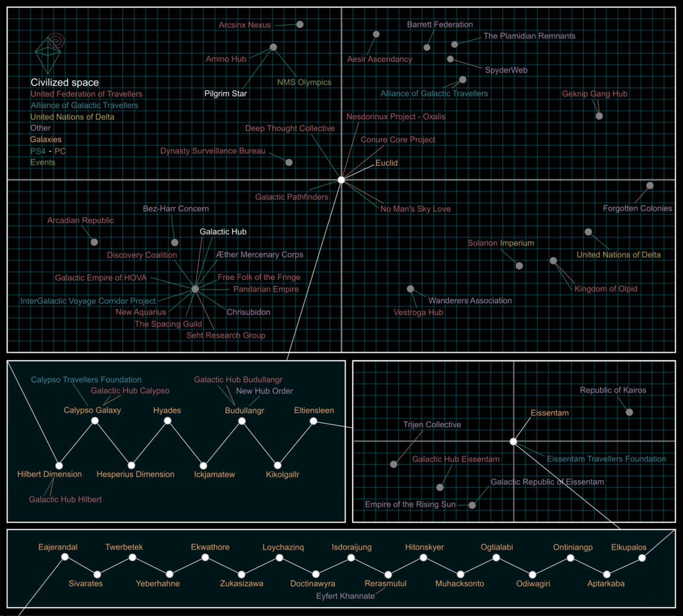Select the Æther Mercenary Corps label
The image size is (683, 616).
point(260,254)
